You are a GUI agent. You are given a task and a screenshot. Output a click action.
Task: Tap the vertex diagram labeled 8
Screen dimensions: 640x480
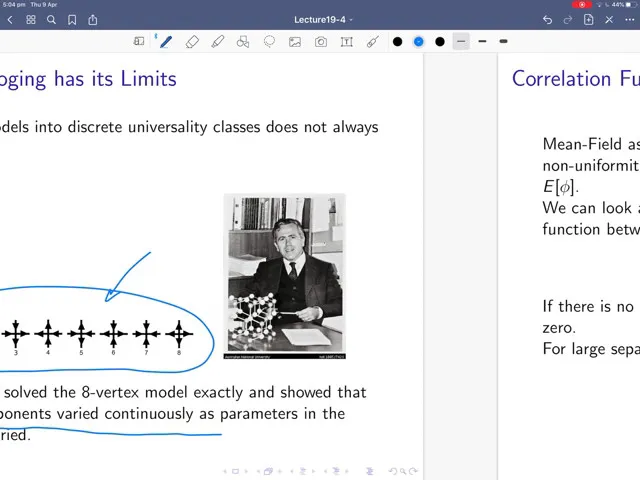click(179, 337)
